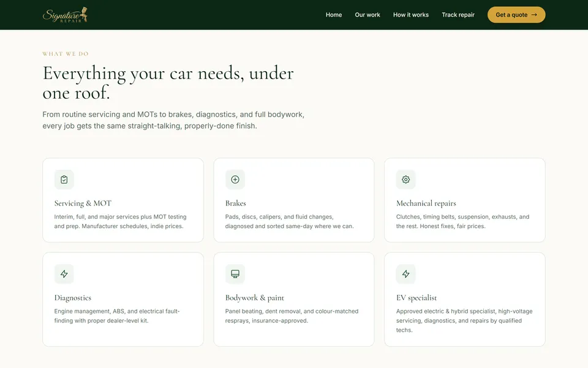588x368 pixels.
Task: Click the 'Everything your car needs' headline
Action: coord(168,83)
